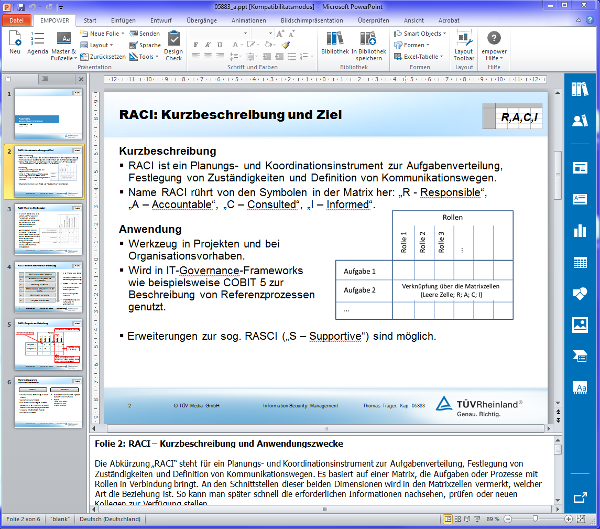
Task: Open the Smart Objects dropdown
Action: (422, 33)
